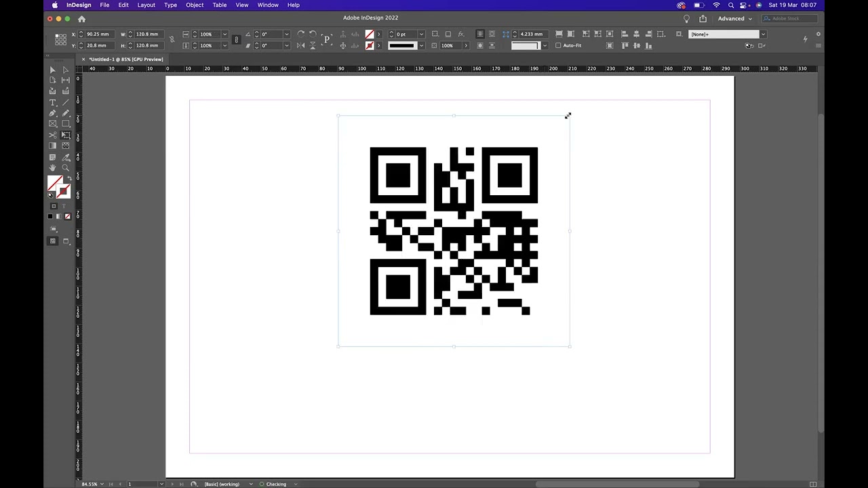Open the File menu
The image size is (868, 488).
click(x=104, y=5)
